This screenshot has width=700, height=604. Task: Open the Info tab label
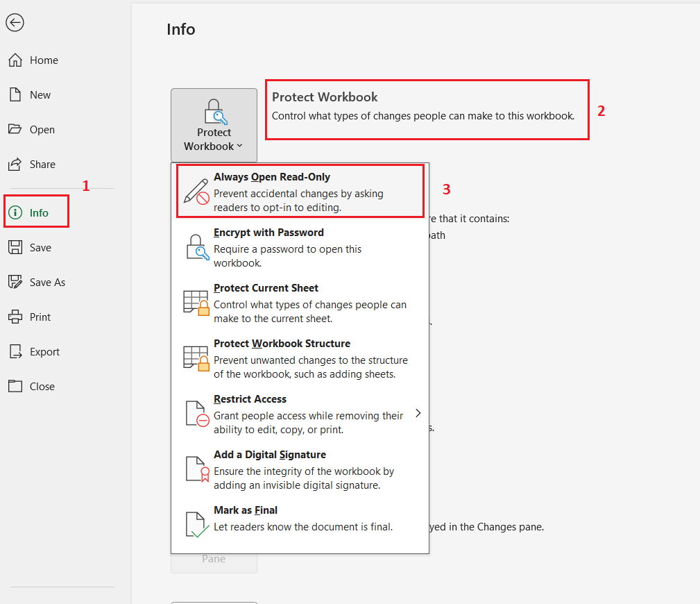[x=39, y=213]
